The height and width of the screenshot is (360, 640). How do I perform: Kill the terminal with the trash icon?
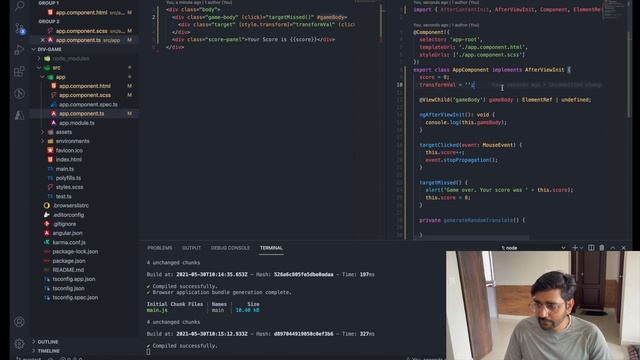[x=602, y=248]
